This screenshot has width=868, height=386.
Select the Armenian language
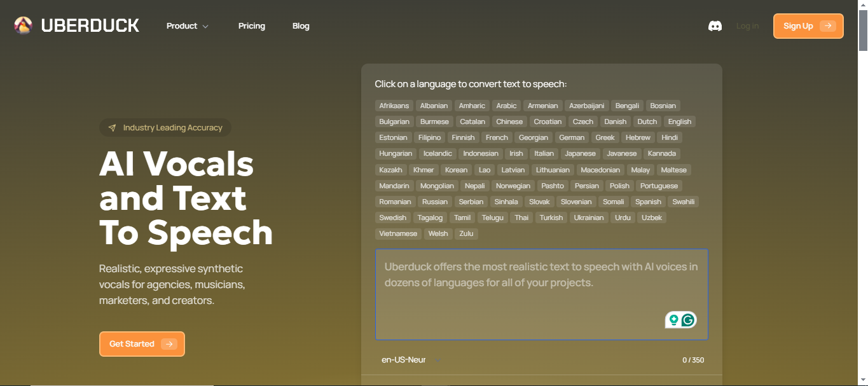pyautogui.click(x=542, y=106)
